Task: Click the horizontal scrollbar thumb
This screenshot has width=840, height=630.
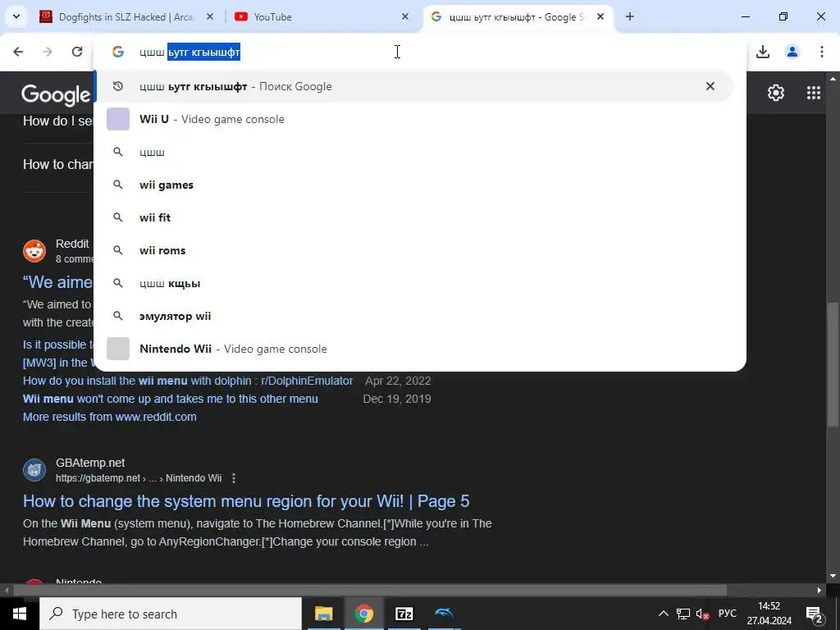Action: (370, 591)
